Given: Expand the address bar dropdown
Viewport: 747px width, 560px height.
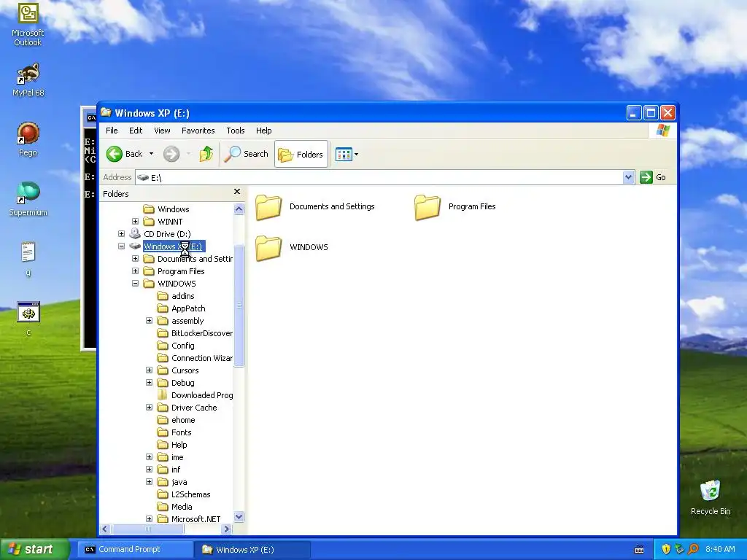Looking at the screenshot, I should (628, 177).
